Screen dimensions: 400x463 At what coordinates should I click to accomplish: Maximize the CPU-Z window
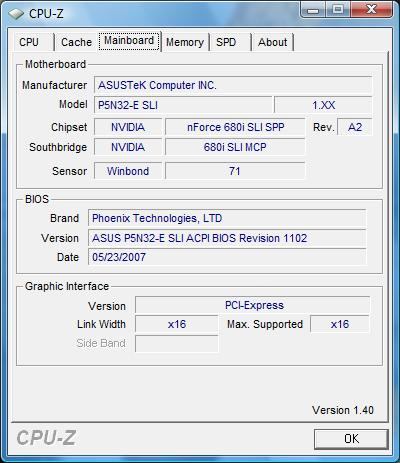pyautogui.click(x=338, y=10)
